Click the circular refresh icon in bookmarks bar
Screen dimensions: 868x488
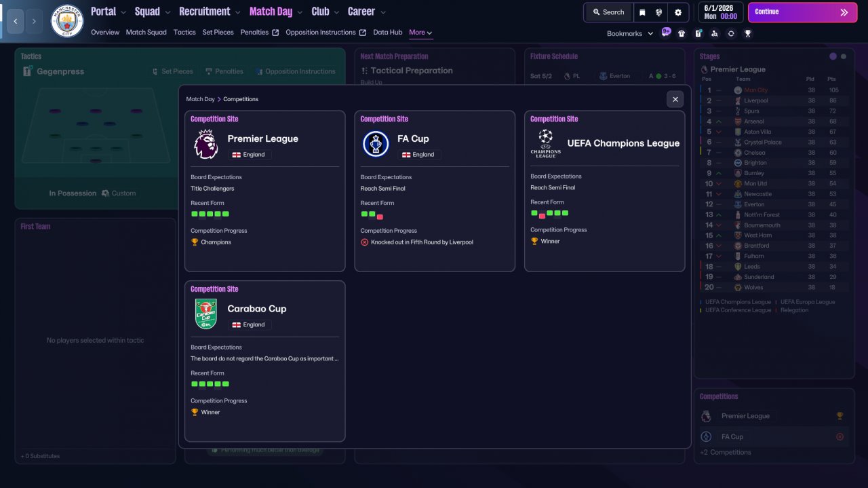[x=731, y=33]
